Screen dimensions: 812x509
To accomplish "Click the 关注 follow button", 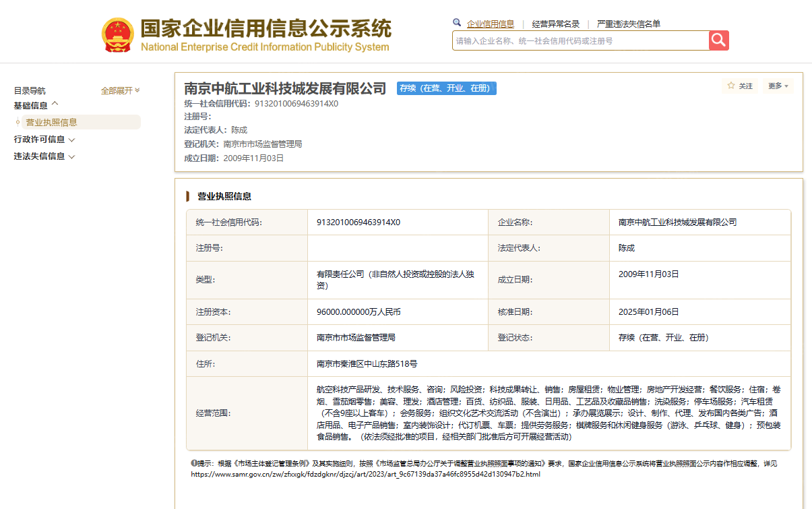I will [740, 86].
